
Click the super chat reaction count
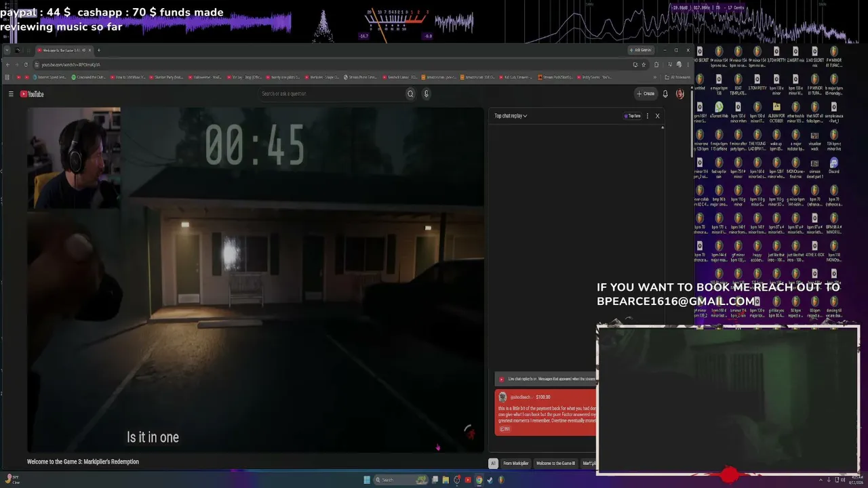505,429
